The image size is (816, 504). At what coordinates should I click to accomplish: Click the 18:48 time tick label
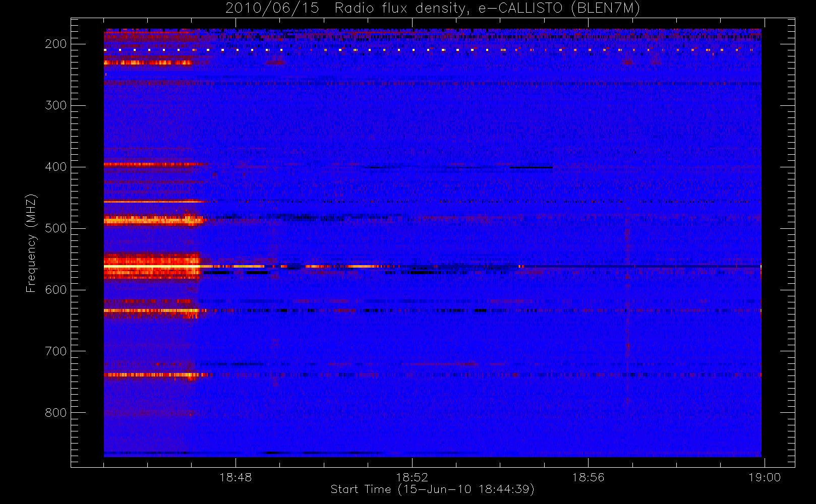coord(236,477)
